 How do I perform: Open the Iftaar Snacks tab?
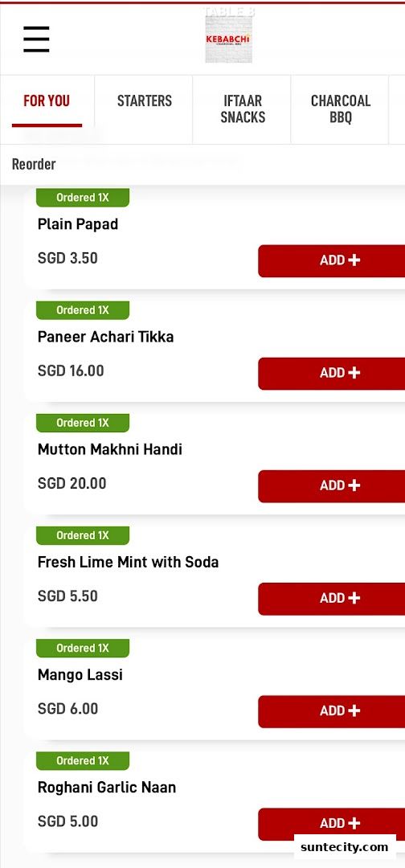pyautogui.click(x=243, y=109)
